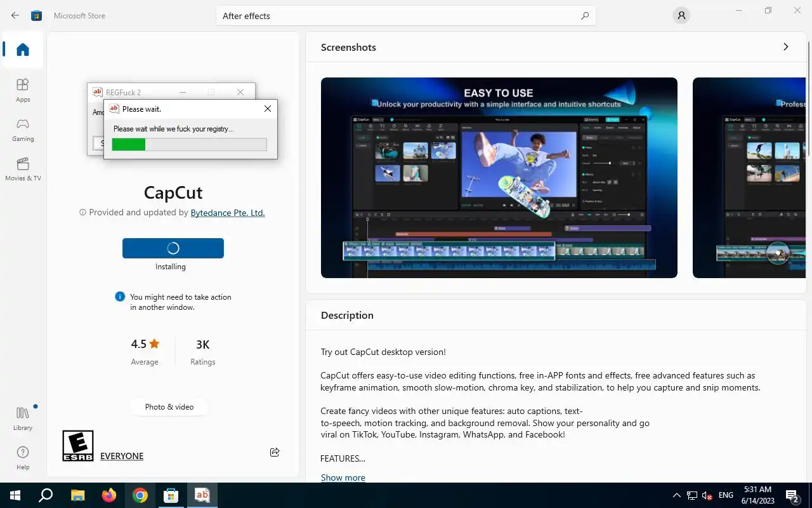The image size is (812, 508).
Task: Show hidden system tray icons
Action: [x=676, y=495]
